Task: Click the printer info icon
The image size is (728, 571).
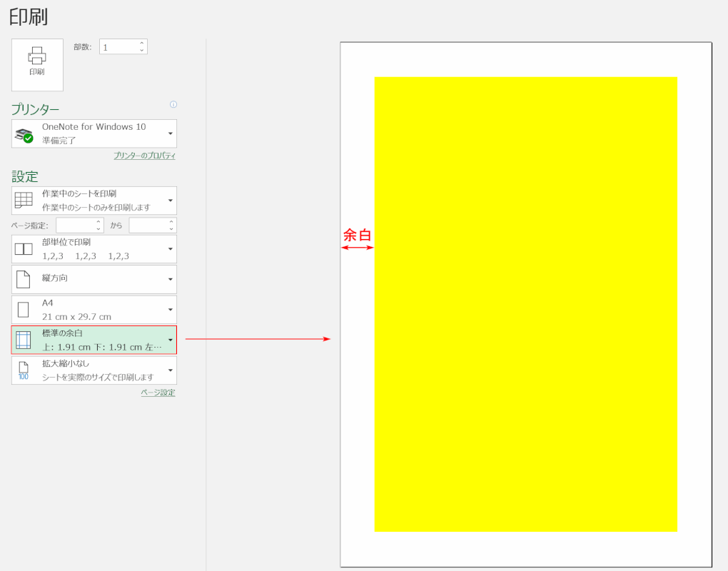Action: [173, 104]
